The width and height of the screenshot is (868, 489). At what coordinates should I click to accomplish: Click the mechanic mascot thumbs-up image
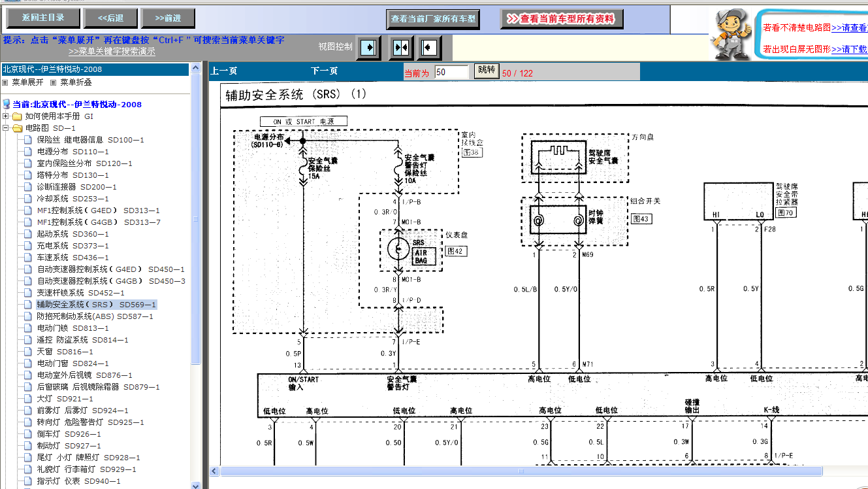point(731,34)
